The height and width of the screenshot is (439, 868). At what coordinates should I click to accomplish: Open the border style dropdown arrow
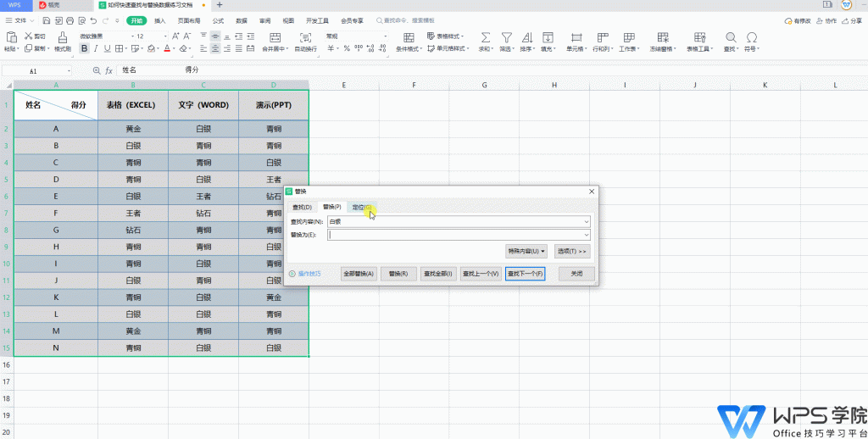126,48
